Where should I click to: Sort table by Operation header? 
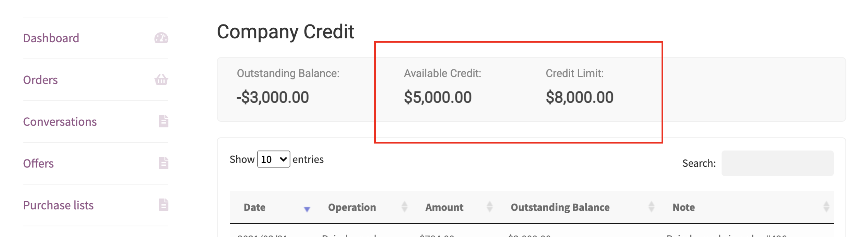[352, 207]
